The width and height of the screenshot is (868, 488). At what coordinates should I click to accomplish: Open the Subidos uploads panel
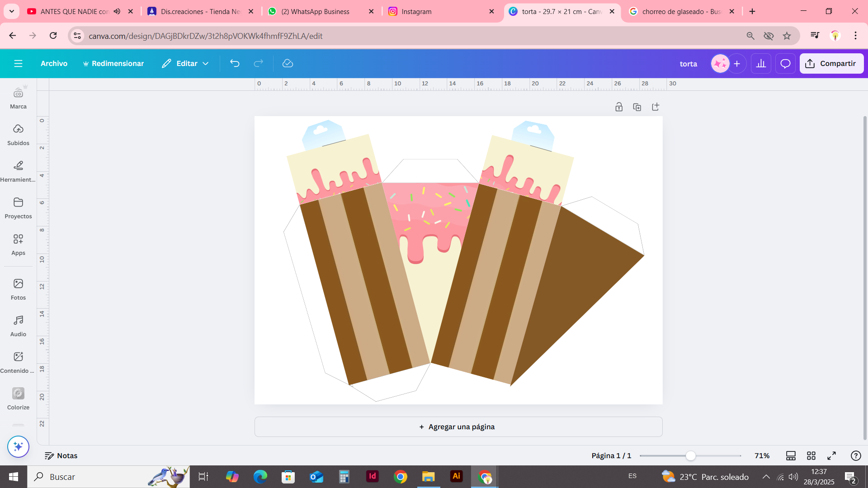18,135
